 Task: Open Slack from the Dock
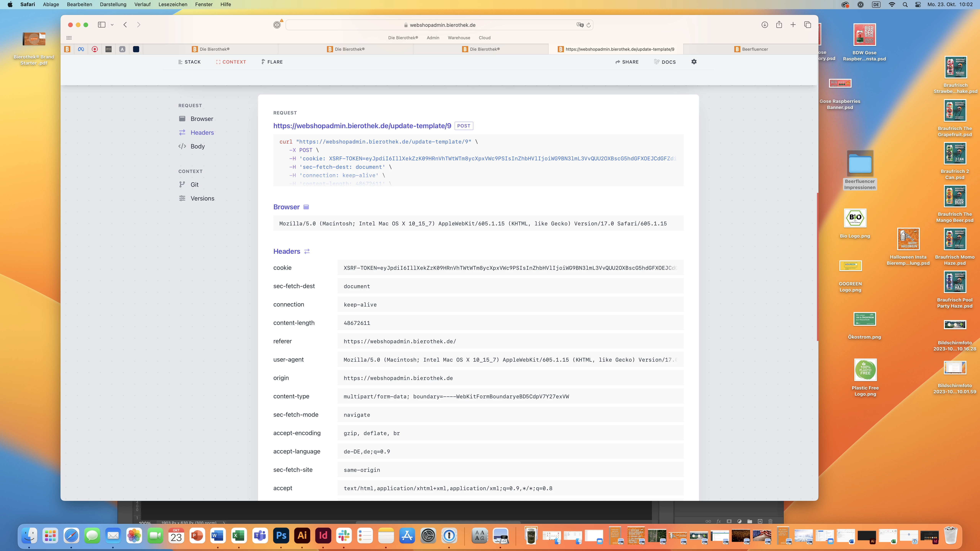[344, 536]
